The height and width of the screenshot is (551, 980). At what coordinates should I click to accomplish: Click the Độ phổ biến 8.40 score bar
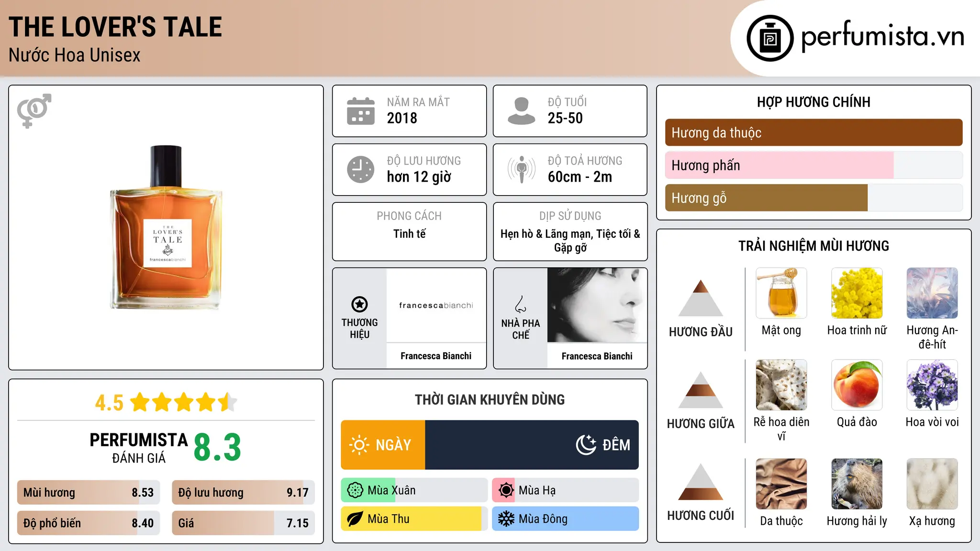point(89,523)
